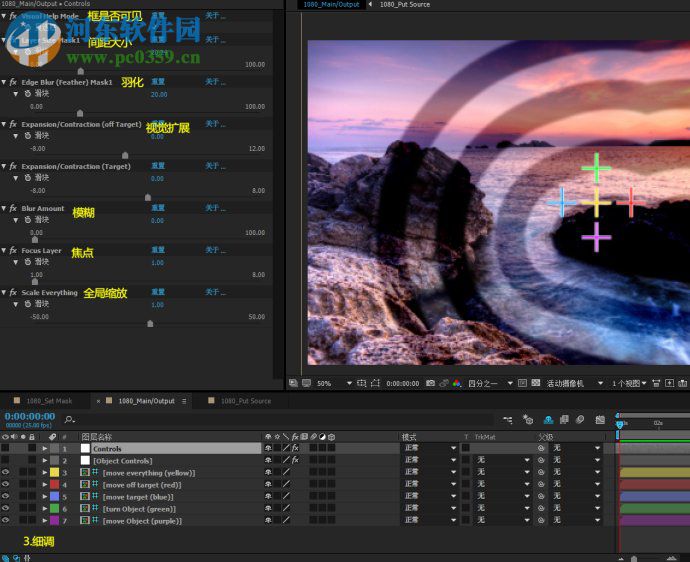Toggle the Focus Layer fx switch
The height and width of the screenshot is (562, 690).
pyautogui.click(x=13, y=250)
